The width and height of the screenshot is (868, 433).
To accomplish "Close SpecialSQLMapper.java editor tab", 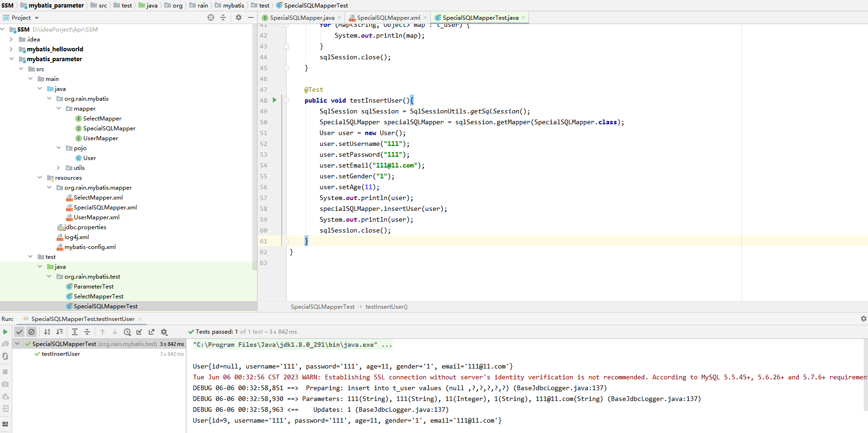I will pyautogui.click(x=339, y=17).
